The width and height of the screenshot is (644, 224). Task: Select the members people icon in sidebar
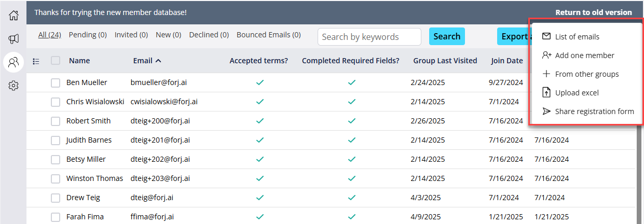pos(13,63)
